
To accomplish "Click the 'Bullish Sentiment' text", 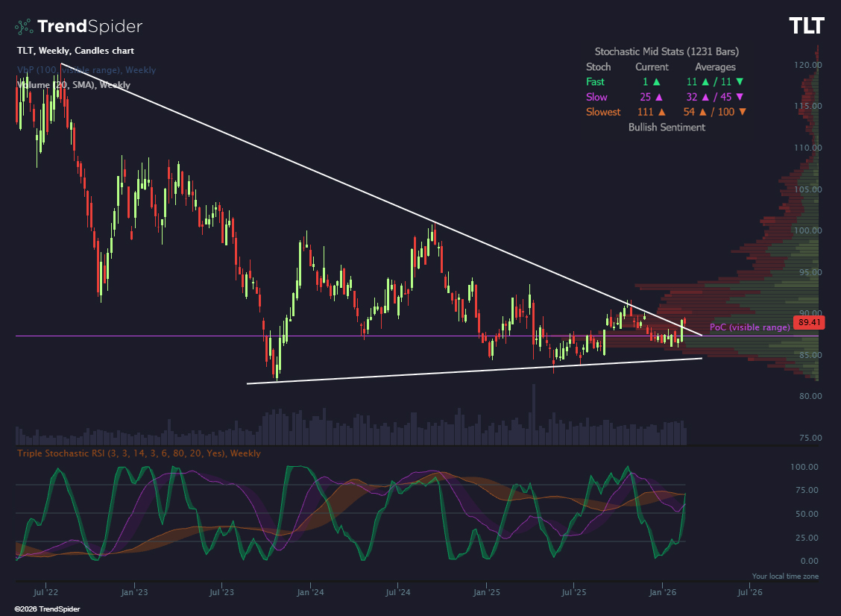I will point(667,128).
